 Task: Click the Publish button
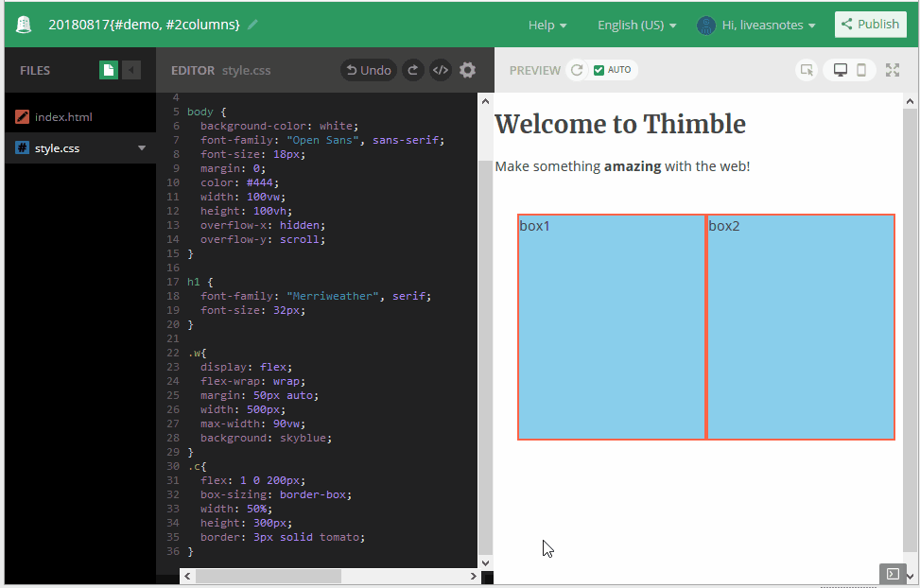coord(870,25)
